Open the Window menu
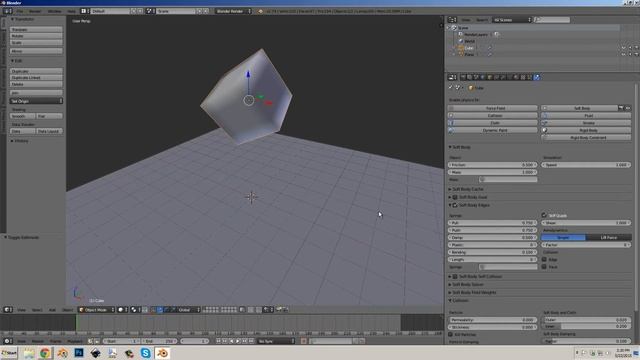Viewport: 640px width, 360px height. tap(55, 11)
